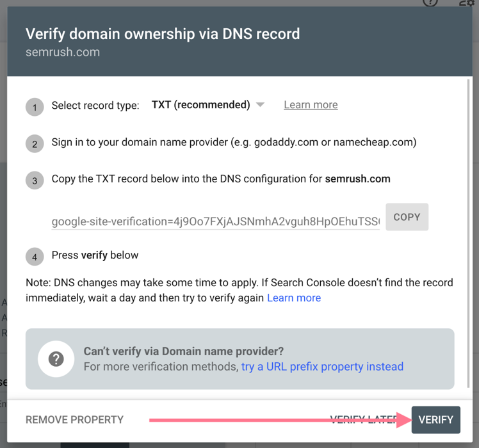Open the help icon behind the dialog
The image size is (479, 448).
[430, 3]
